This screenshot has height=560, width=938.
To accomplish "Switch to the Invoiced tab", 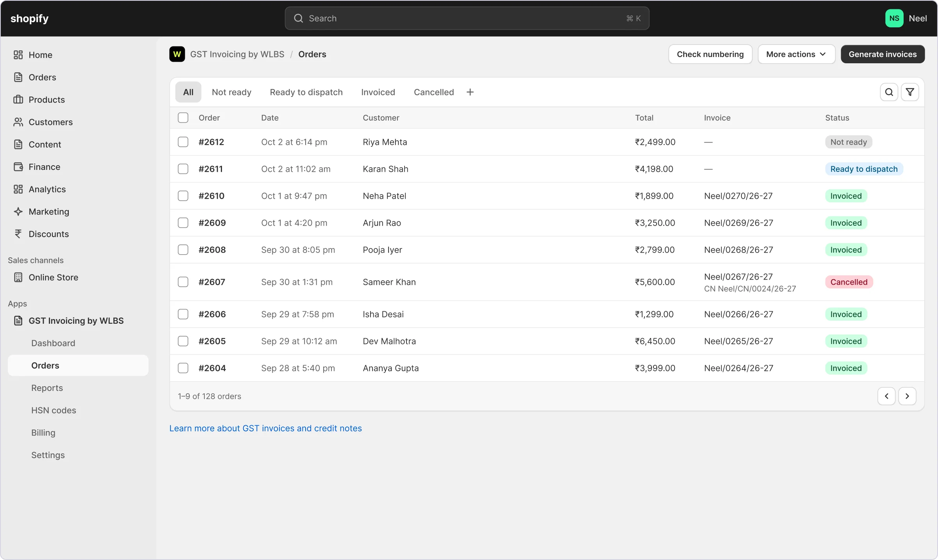I will 378,92.
